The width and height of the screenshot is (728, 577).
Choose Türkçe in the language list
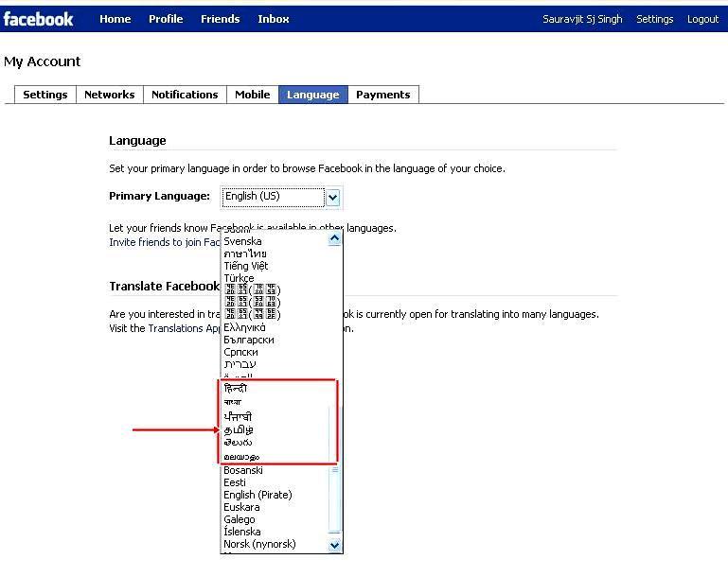pos(240,278)
